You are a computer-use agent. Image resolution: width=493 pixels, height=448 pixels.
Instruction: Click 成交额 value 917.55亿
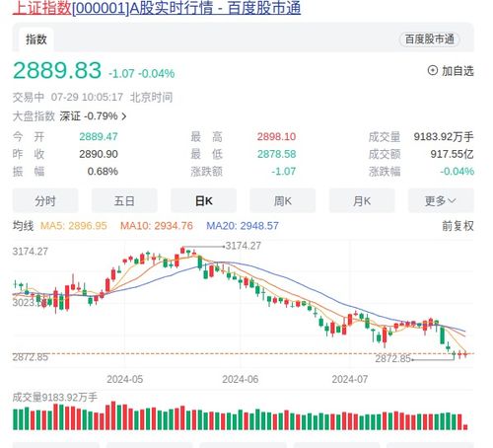point(453,154)
